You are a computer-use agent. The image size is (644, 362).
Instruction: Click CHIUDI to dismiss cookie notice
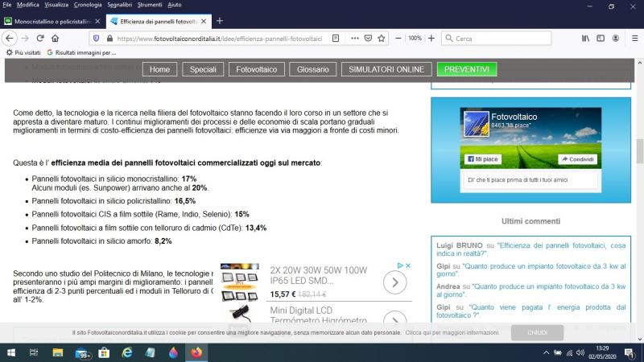pos(537,332)
